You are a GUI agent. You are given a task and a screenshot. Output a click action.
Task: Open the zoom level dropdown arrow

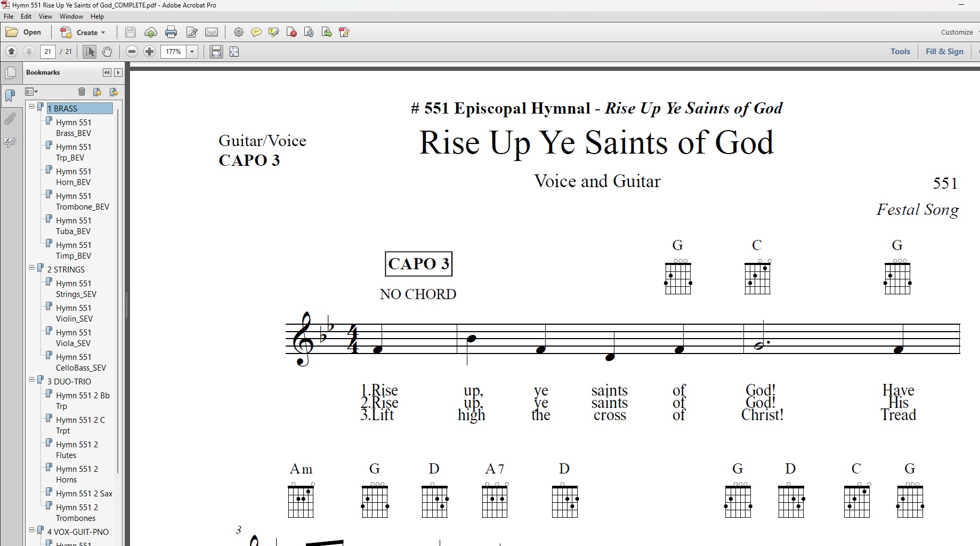pyautogui.click(x=192, y=52)
